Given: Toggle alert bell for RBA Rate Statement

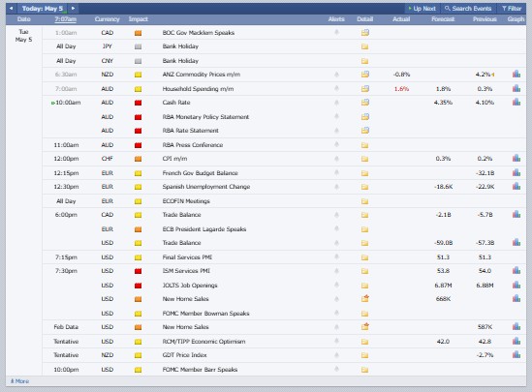Looking at the screenshot, I should (x=336, y=130).
